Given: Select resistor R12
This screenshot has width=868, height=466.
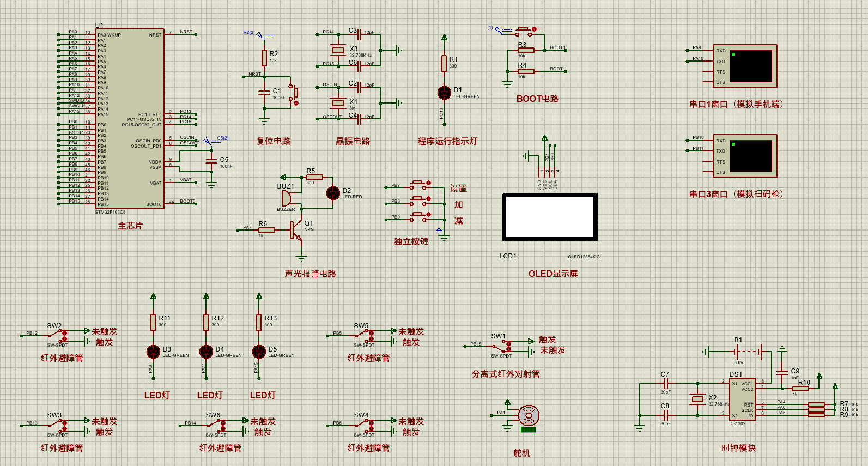Looking at the screenshot, I should point(206,322).
